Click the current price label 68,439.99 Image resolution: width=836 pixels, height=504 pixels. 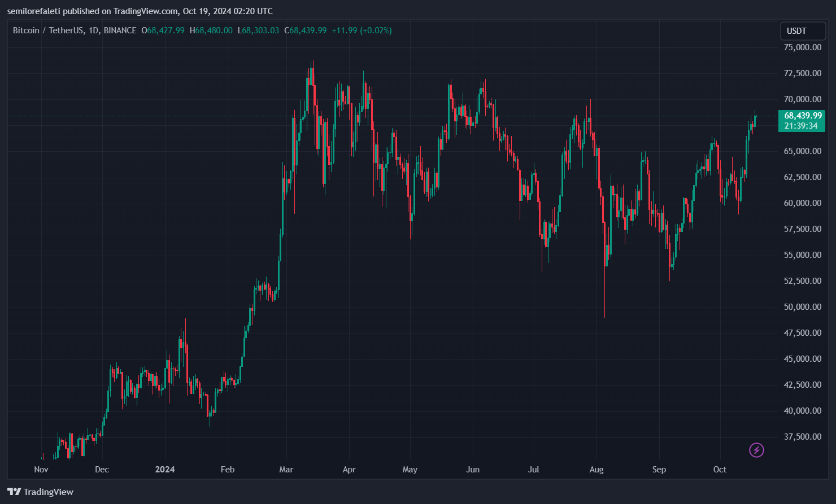[x=803, y=116]
